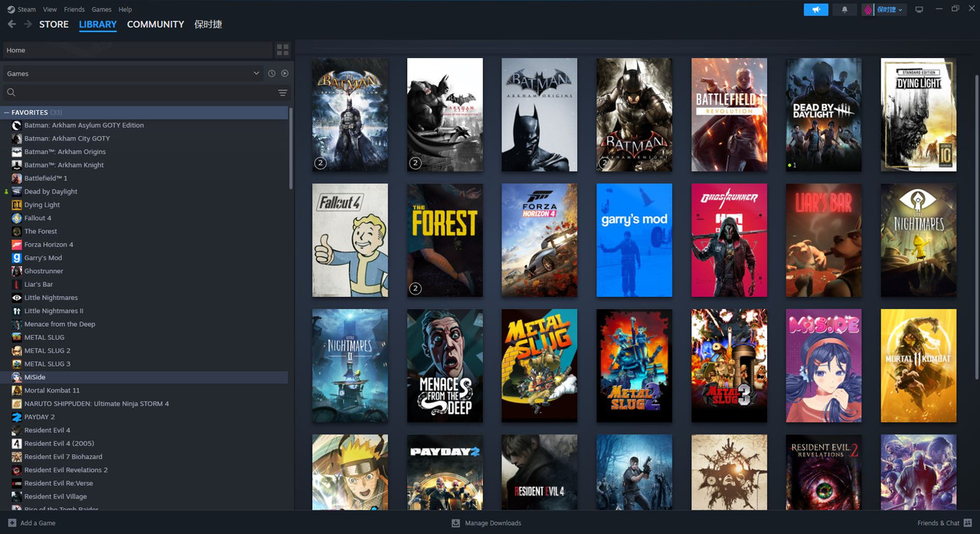Open the Games menu

tap(101, 9)
